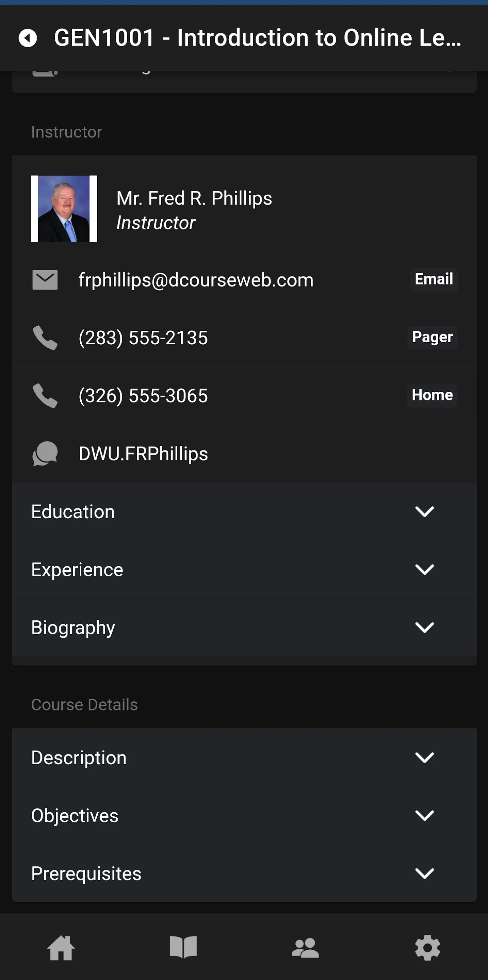The image size is (488, 980).
Task: Tap the Pager label button
Action: click(432, 338)
